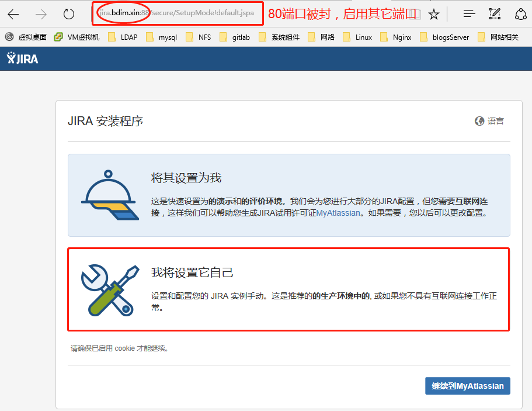
Task: Click the JIRA logo in header
Action: (23, 58)
